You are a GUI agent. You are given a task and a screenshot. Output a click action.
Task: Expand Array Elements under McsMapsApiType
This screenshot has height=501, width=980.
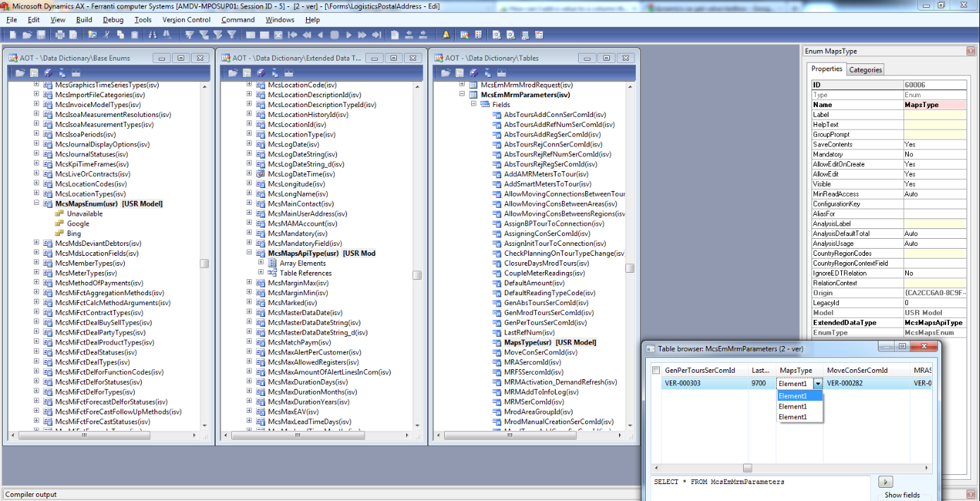tap(261, 263)
